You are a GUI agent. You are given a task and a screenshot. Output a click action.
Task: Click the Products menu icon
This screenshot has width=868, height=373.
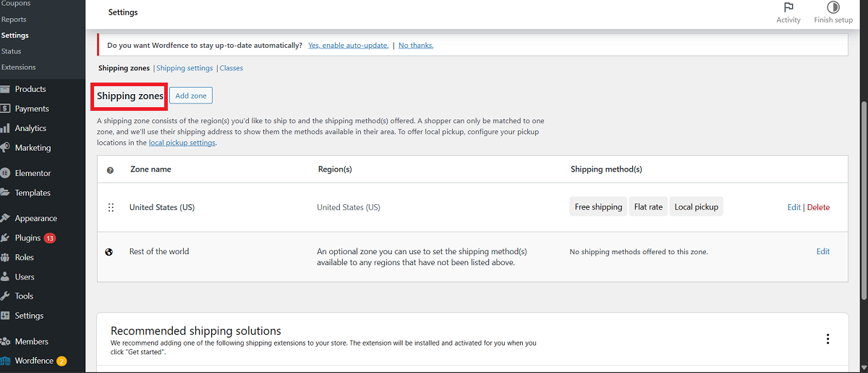pos(6,89)
